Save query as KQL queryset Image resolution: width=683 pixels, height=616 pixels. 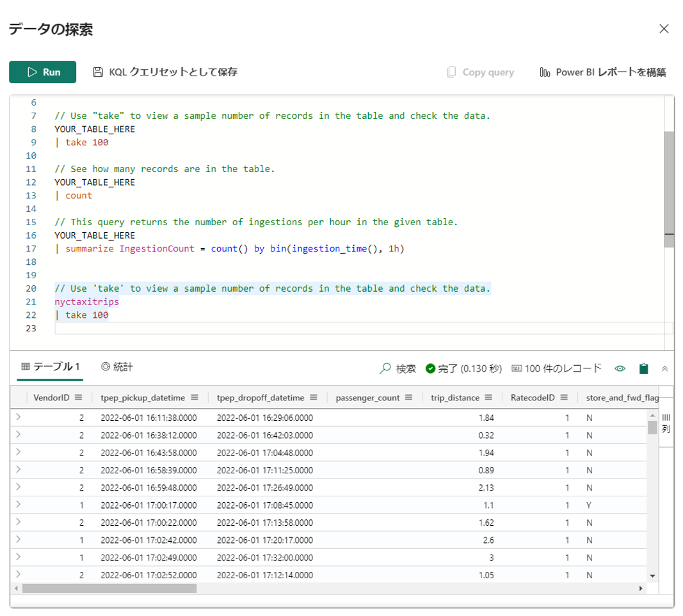click(165, 72)
